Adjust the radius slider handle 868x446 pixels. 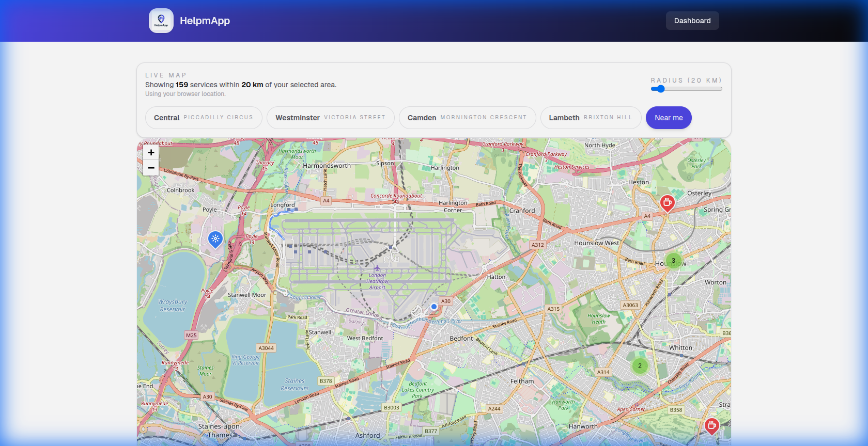[x=660, y=89]
